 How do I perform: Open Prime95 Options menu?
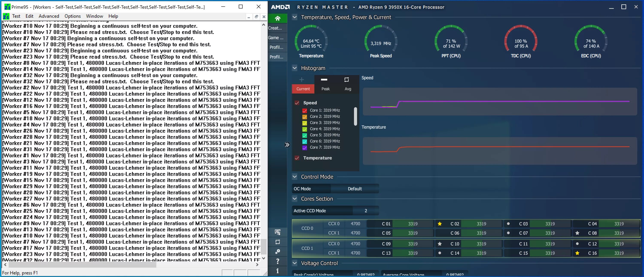point(73,16)
